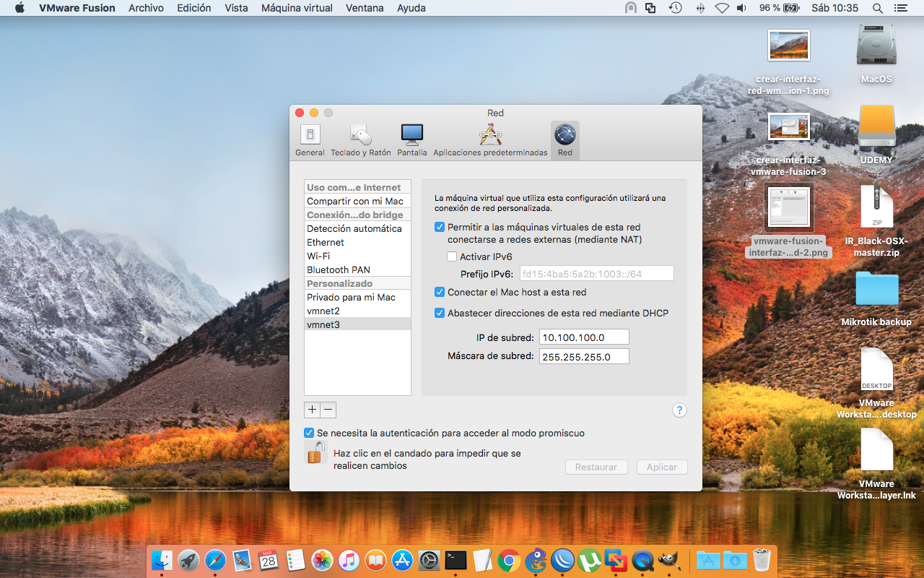Screen dimensions: 924x578
Task: Disable Conectar el Mac host a esta red
Action: (x=440, y=292)
